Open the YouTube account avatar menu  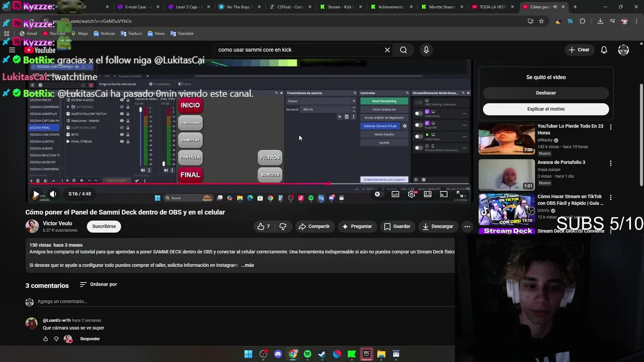click(623, 50)
